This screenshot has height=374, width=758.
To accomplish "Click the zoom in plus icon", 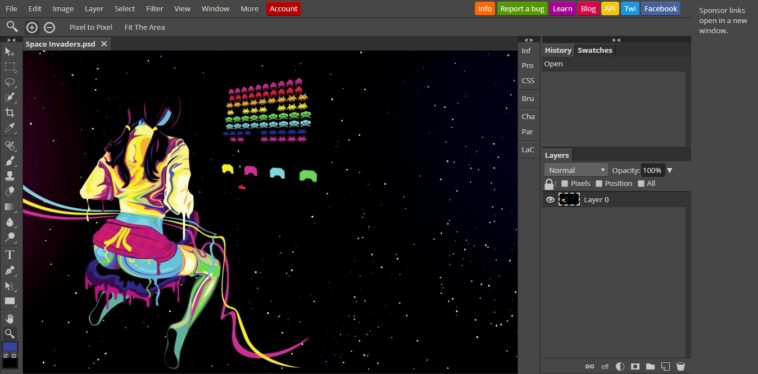I will coord(31,28).
